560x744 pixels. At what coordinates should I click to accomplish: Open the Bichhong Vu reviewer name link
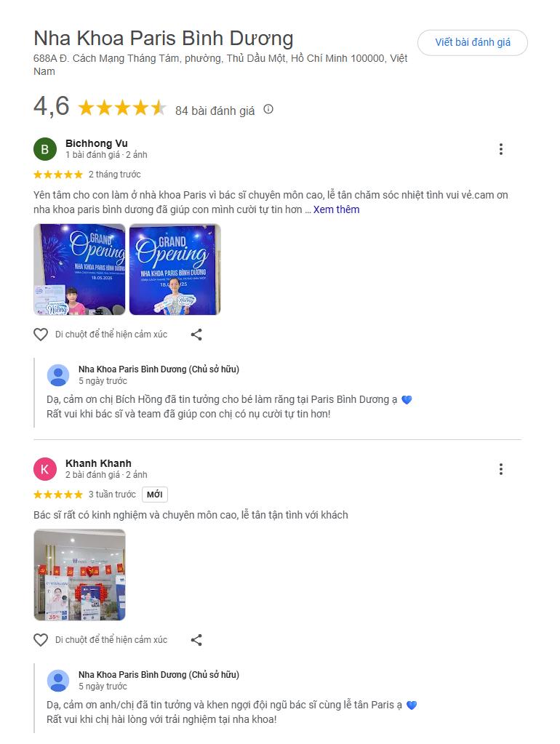(96, 143)
